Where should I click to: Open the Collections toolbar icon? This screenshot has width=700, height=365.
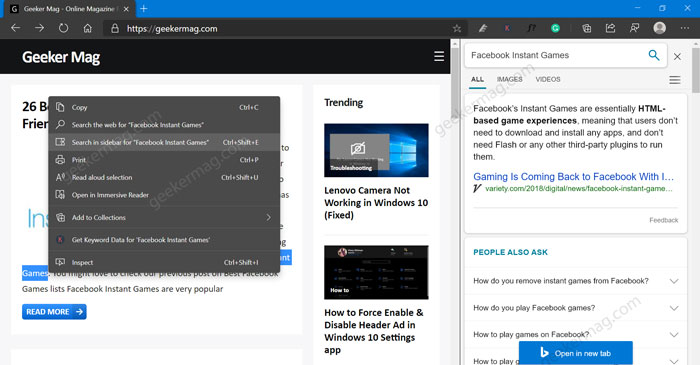pyautogui.click(x=587, y=28)
